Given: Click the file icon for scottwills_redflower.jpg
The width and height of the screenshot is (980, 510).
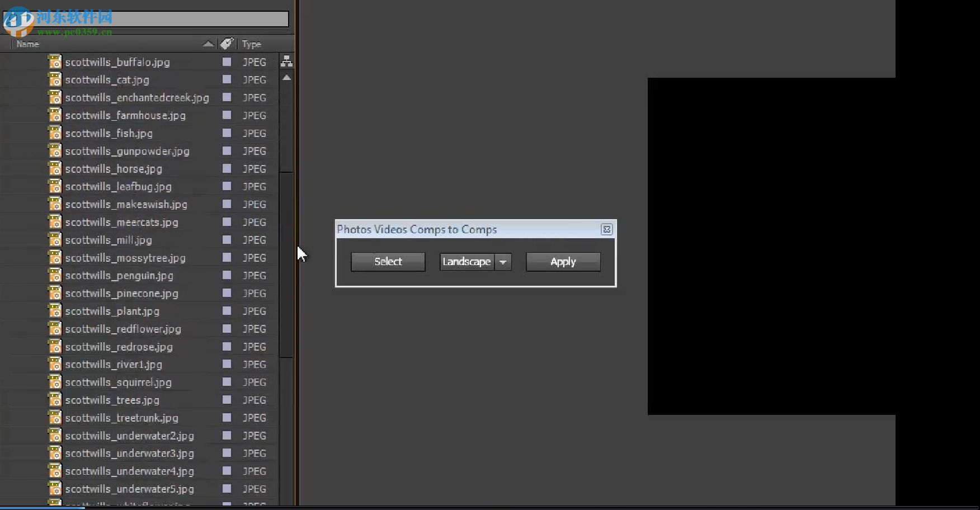Looking at the screenshot, I should click(x=55, y=329).
